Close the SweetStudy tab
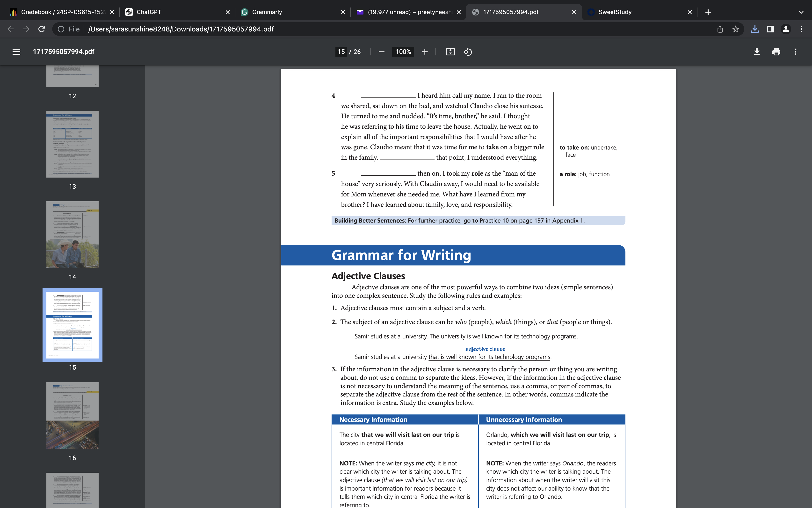Screen dimensions: 812x508 click(689, 12)
